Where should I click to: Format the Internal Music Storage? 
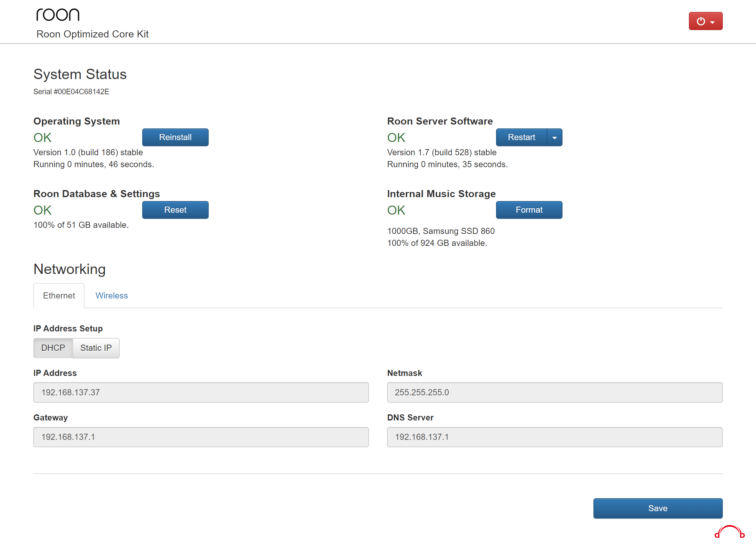(x=529, y=210)
